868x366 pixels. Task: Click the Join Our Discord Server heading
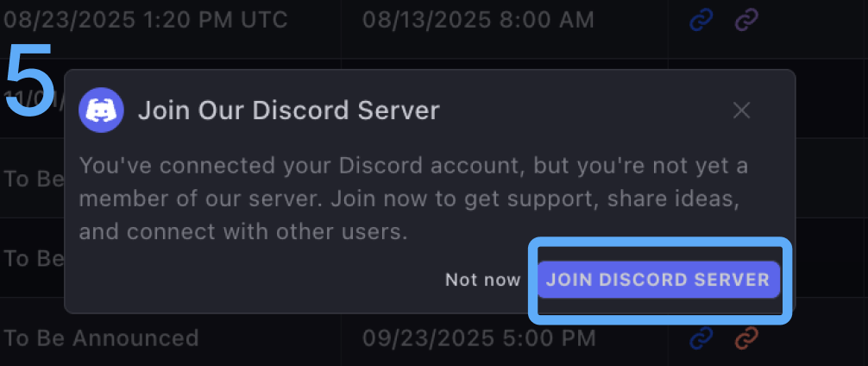(x=288, y=110)
